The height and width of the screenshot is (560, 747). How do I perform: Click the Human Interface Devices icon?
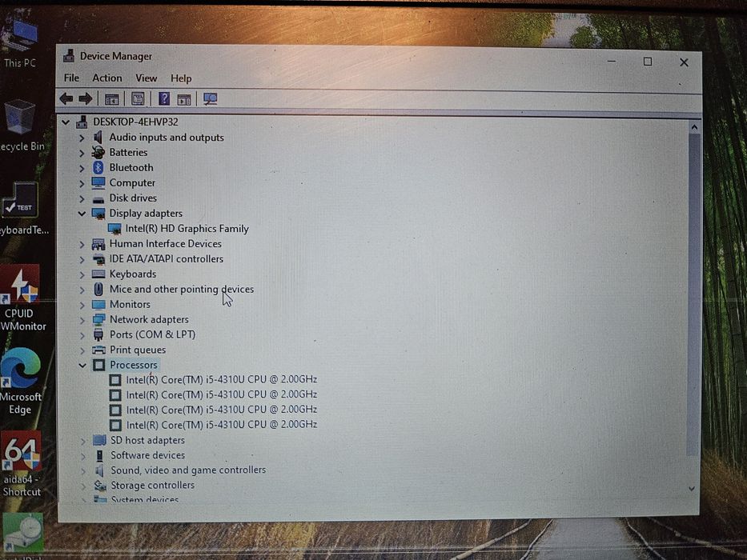pyautogui.click(x=98, y=244)
